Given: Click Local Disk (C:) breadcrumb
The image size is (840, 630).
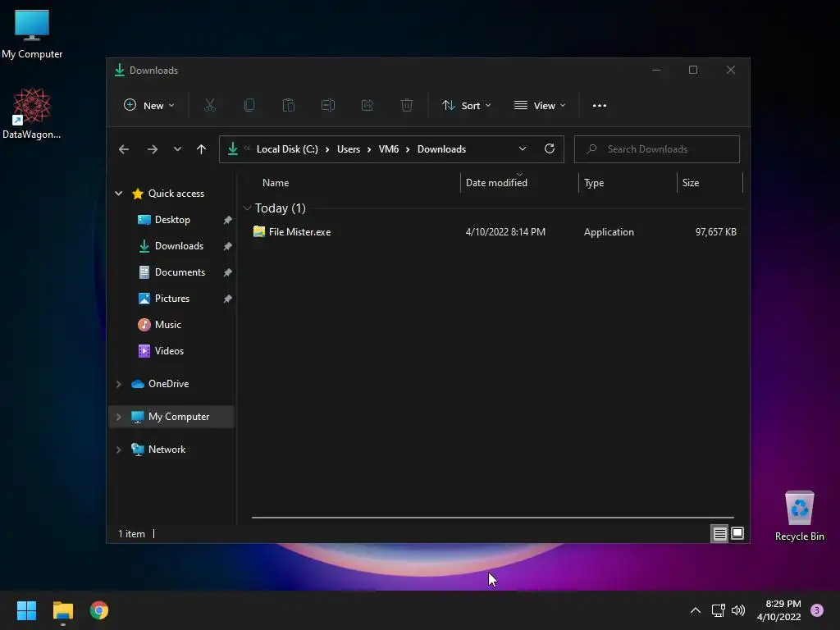Looking at the screenshot, I should pos(287,149).
